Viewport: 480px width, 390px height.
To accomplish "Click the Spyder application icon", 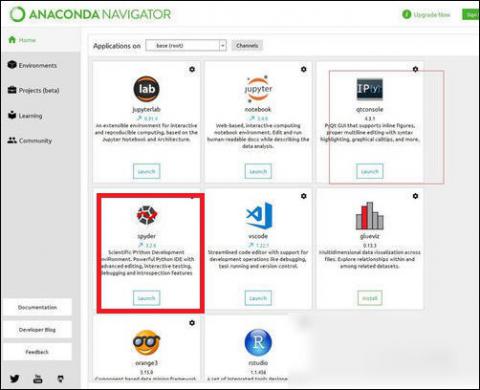I will [147, 215].
